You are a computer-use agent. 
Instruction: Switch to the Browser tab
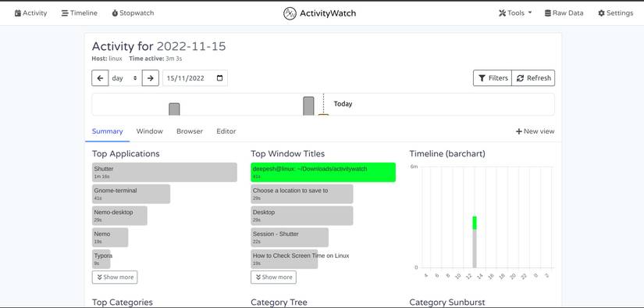tap(190, 131)
